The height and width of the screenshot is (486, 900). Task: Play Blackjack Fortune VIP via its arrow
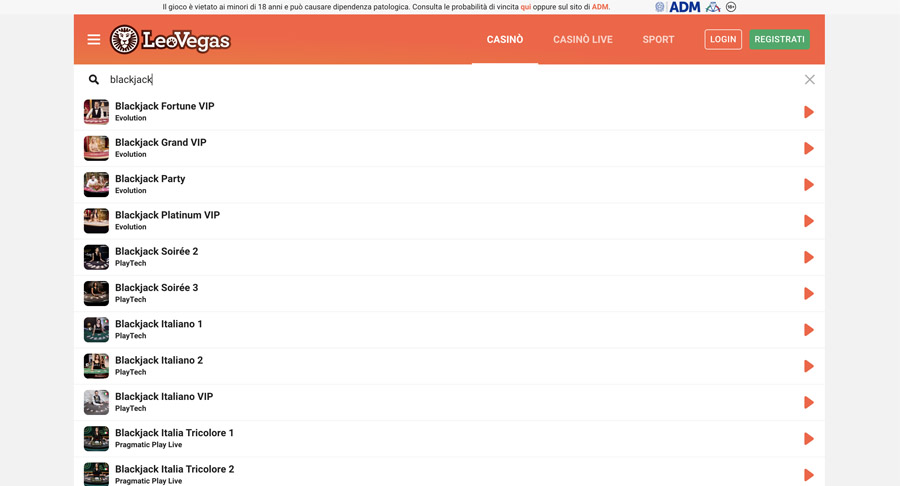point(809,112)
